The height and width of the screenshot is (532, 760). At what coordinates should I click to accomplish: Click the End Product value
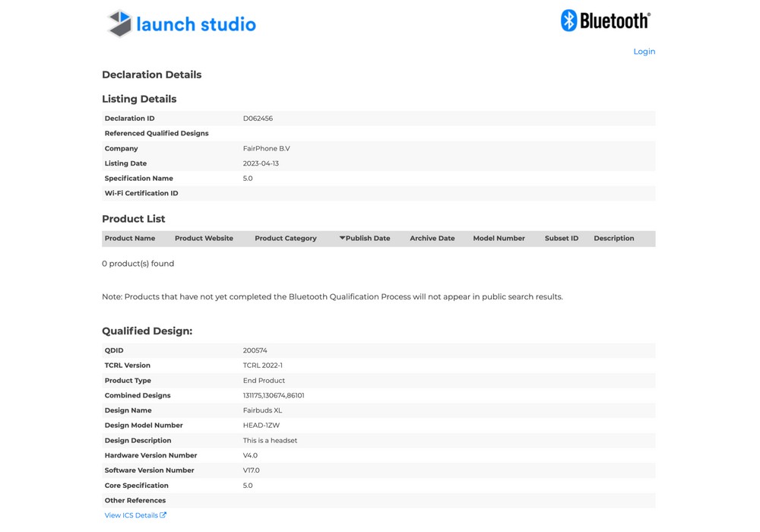click(264, 380)
